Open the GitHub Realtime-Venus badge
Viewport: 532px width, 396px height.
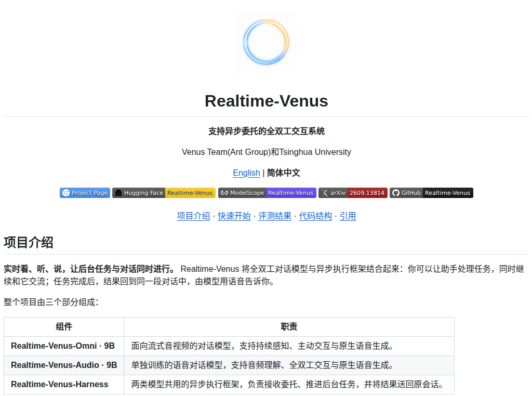click(431, 193)
